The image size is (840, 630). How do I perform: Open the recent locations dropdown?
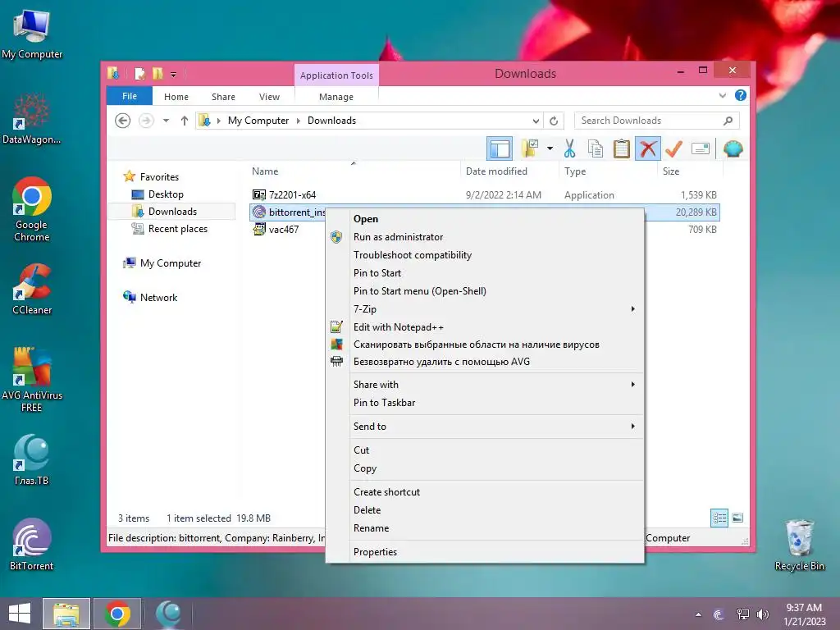pos(166,121)
